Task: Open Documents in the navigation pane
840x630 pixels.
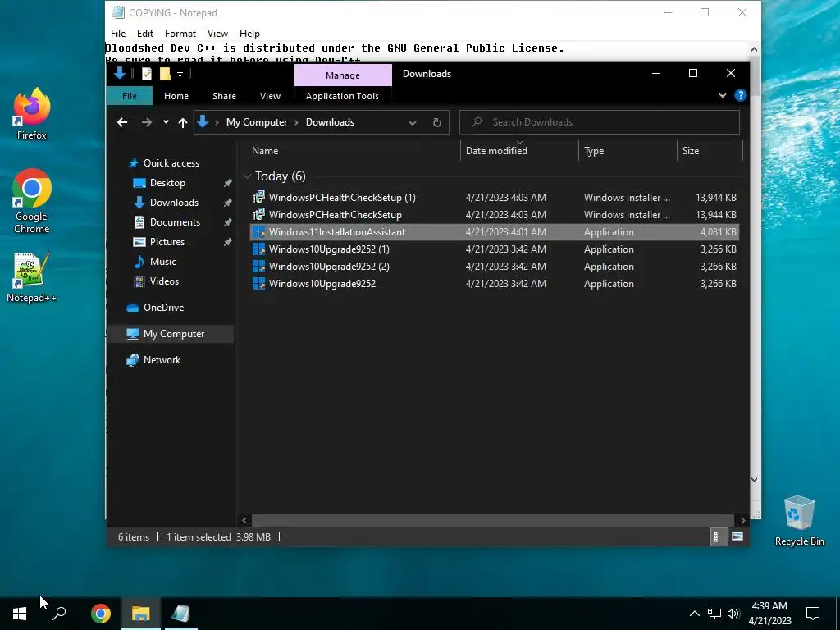Action: (x=176, y=222)
